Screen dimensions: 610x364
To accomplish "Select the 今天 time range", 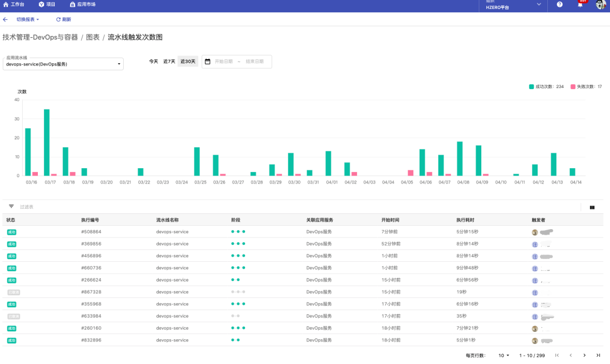I will point(154,62).
